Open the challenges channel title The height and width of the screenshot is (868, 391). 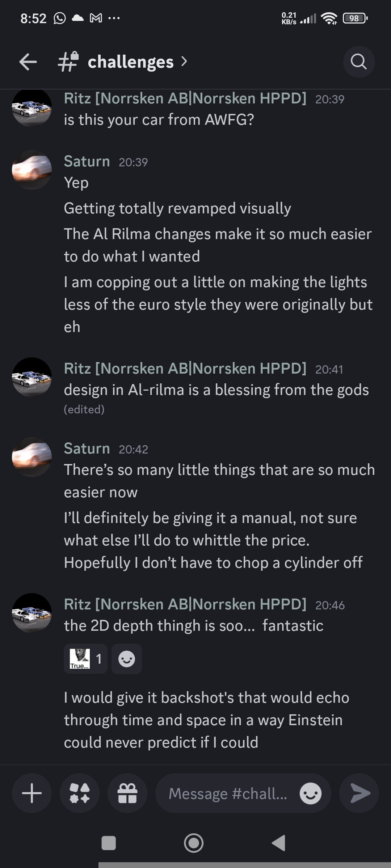click(x=130, y=62)
